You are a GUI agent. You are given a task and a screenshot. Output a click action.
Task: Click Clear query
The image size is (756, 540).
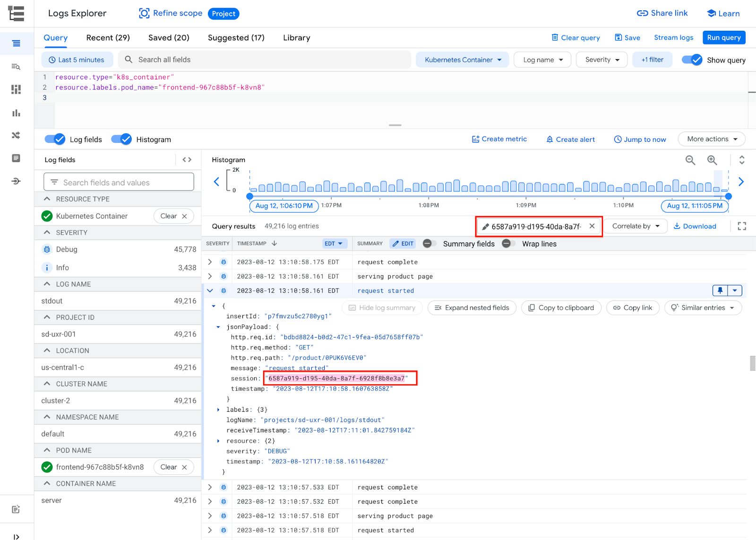coord(576,37)
